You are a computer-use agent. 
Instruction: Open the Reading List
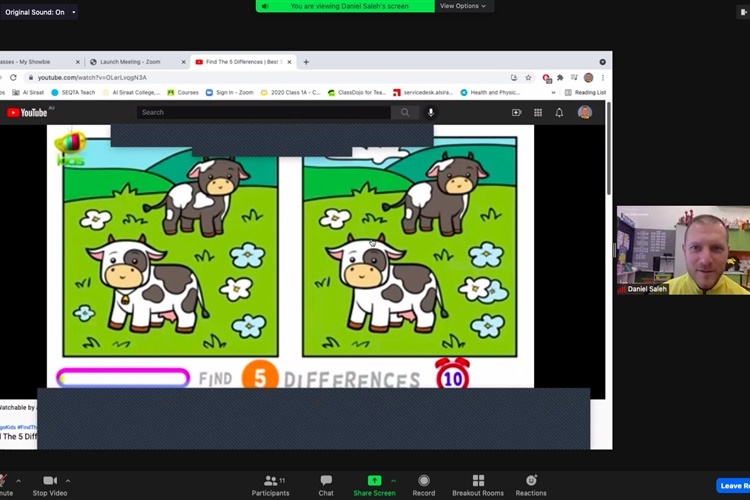585,92
